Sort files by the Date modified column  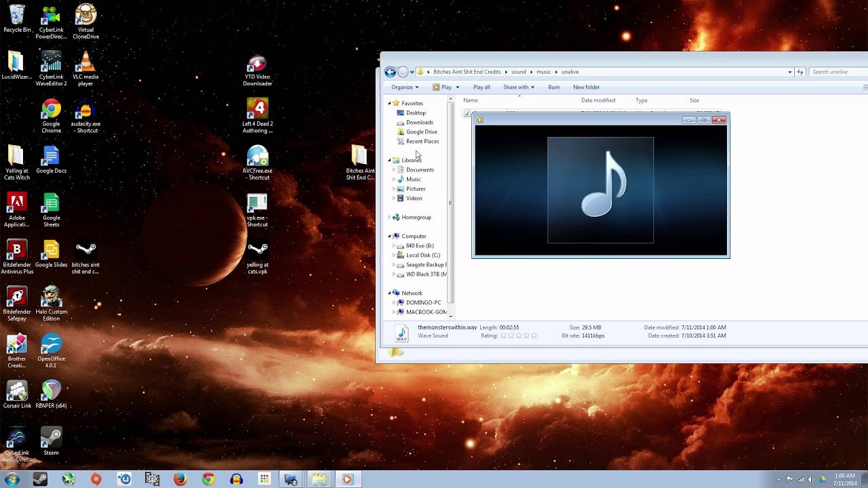598,100
